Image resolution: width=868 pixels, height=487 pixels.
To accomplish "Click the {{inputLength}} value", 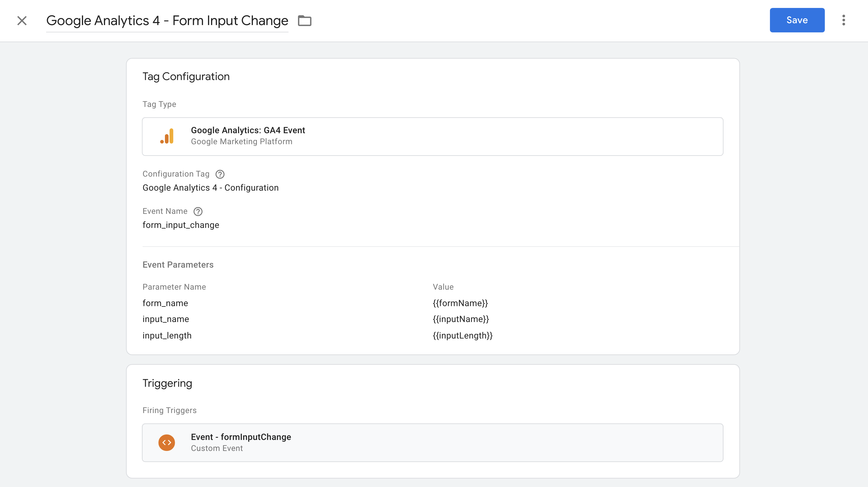I will 463,336.
